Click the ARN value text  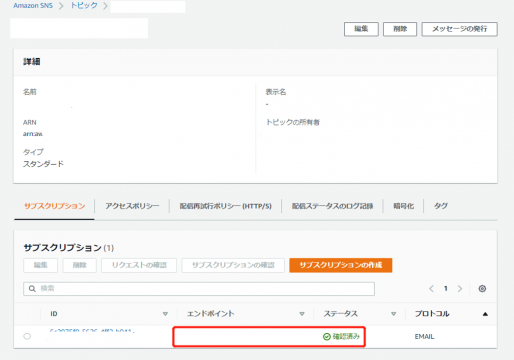(x=33, y=134)
